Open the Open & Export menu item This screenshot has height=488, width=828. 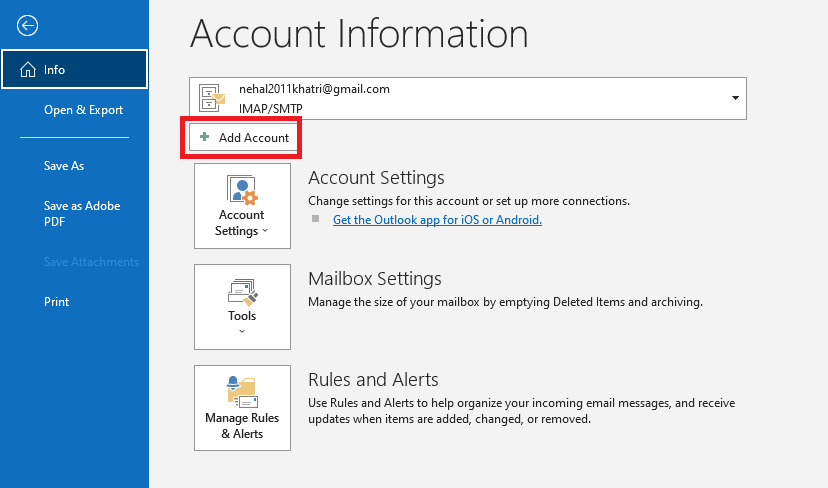[x=83, y=110]
